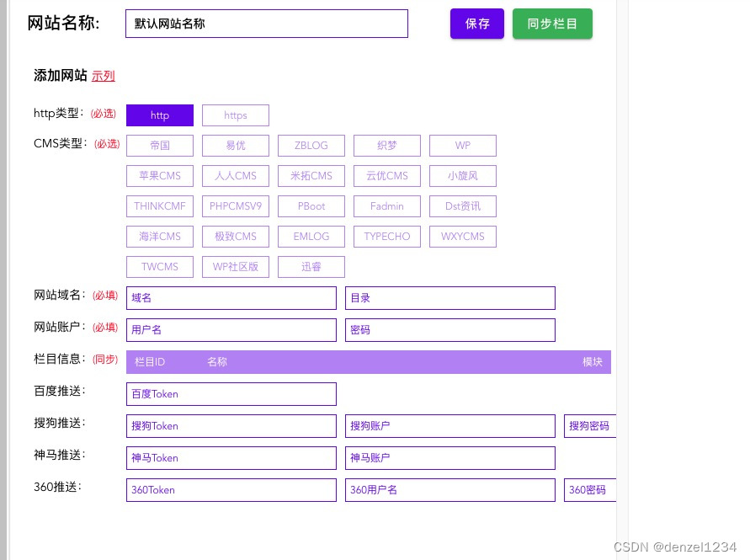Pick the Fadmin CMS type
This screenshot has height=560, width=750.
(387, 206)
